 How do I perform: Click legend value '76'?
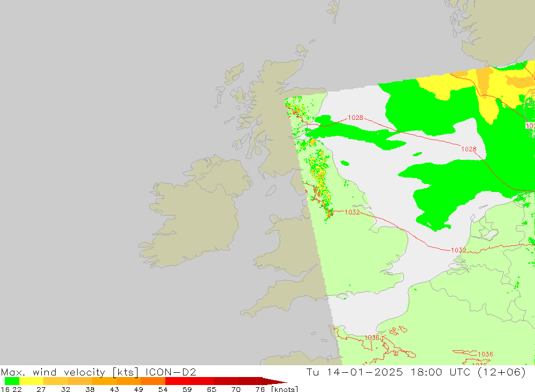[260, 389]
